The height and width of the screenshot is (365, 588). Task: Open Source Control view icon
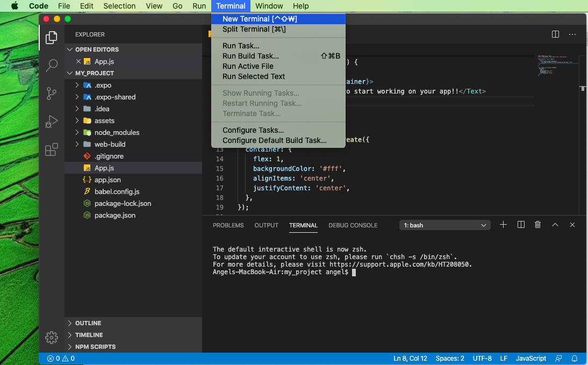point(52,94)
